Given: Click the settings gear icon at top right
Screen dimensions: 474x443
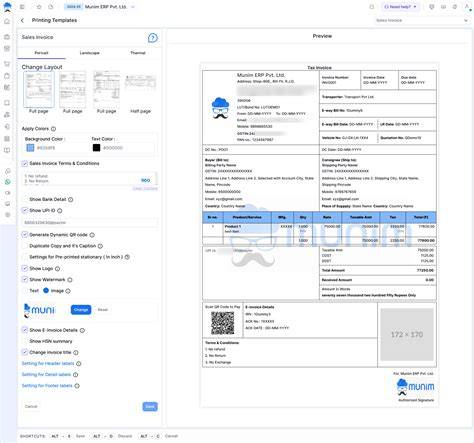Looking at the screenshot, I should pyautogui.click(x=455, y=7).
